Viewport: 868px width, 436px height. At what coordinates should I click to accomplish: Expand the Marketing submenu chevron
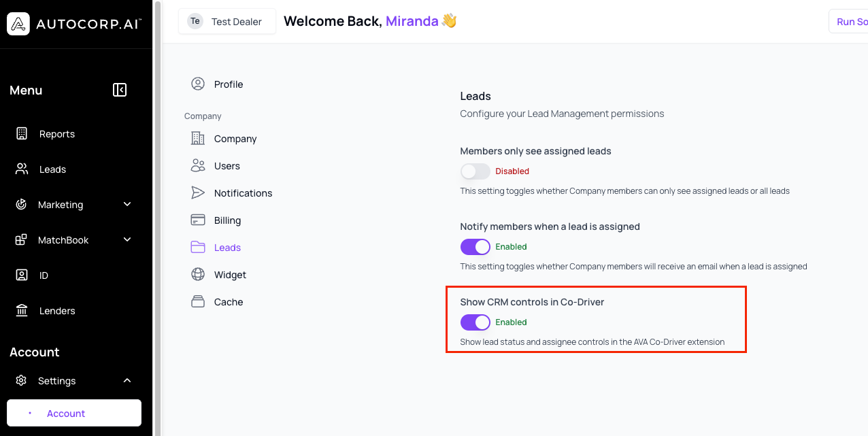tap(127, 204)
